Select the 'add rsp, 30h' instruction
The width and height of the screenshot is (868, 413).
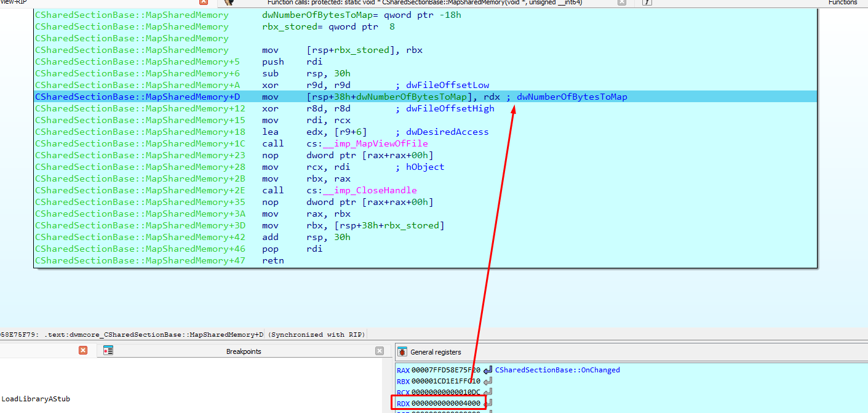click(x=306, y=237)
